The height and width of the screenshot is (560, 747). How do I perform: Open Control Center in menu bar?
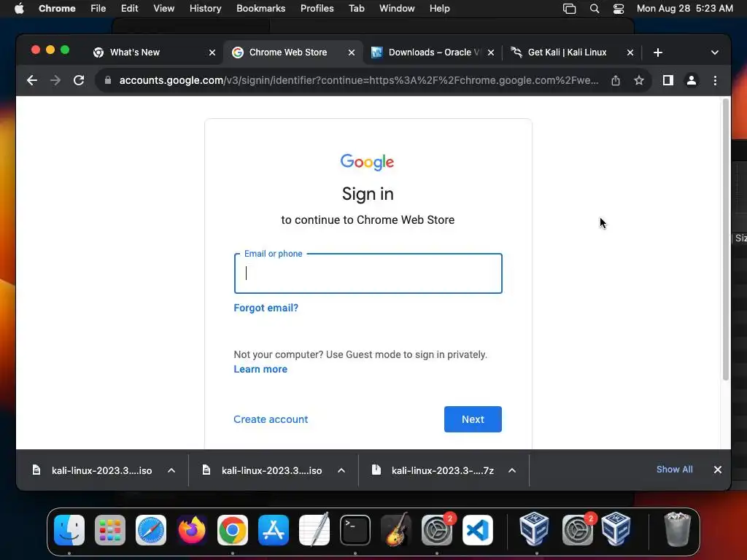(x=619, y=9)
